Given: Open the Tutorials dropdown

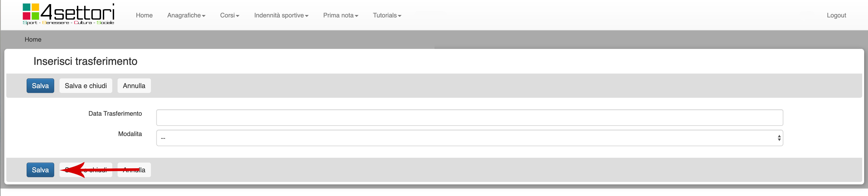Looking at the screenshot, I should pyautogui.click(x=387, y=15).
